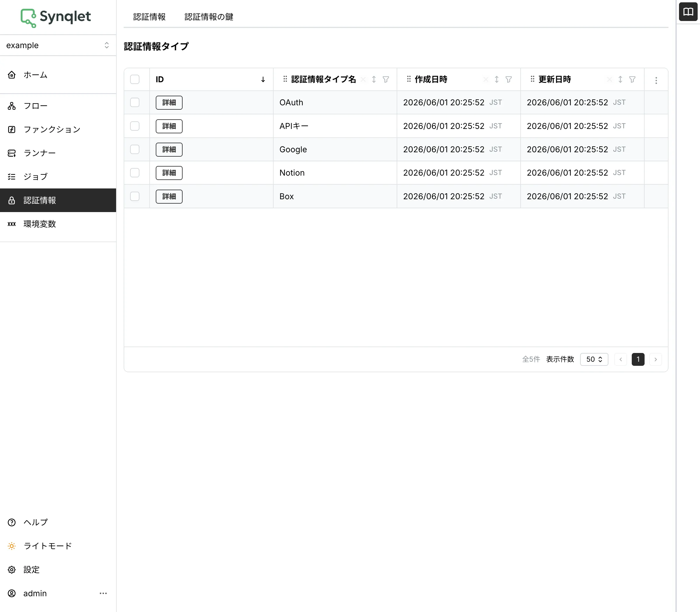Image resolution: width=700 pixels, height=612 pixels.
Task: Click the 認証情報タイプ heading
Action: [156, 46]
